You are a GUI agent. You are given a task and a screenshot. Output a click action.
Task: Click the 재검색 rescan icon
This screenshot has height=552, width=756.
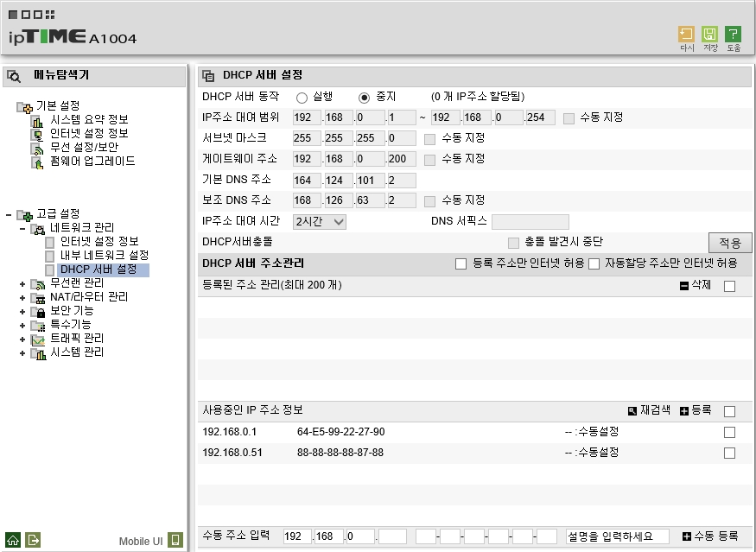632,410
